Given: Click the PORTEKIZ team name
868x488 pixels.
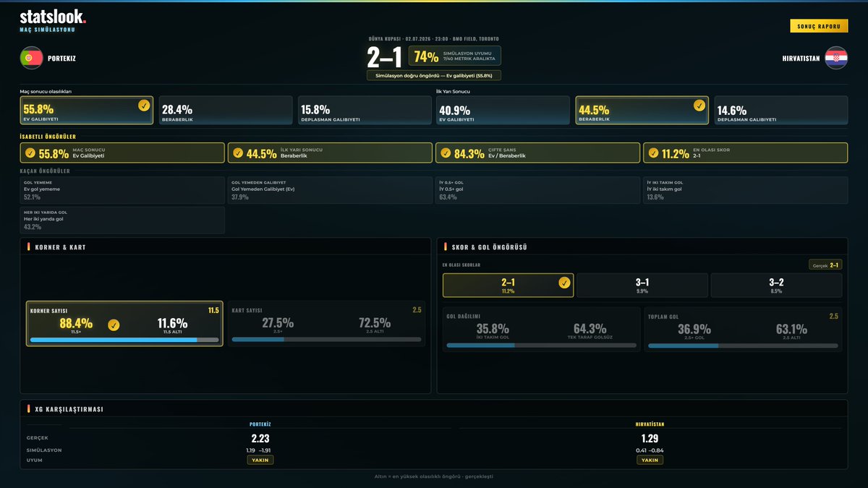Looking at the screenshot, I should click(x=61, y=59).
